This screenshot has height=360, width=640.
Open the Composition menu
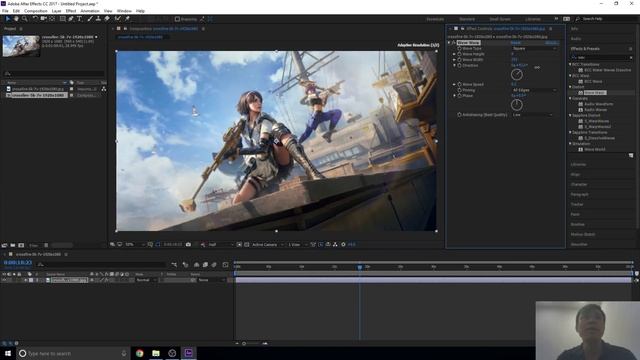click(x=36, y=11)
